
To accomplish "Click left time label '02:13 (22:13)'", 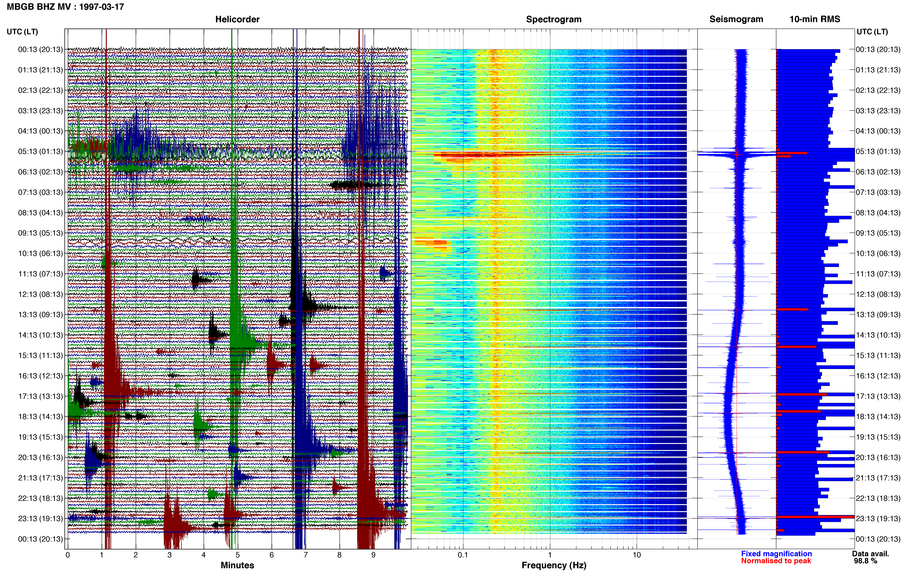I will pos(40,90).
